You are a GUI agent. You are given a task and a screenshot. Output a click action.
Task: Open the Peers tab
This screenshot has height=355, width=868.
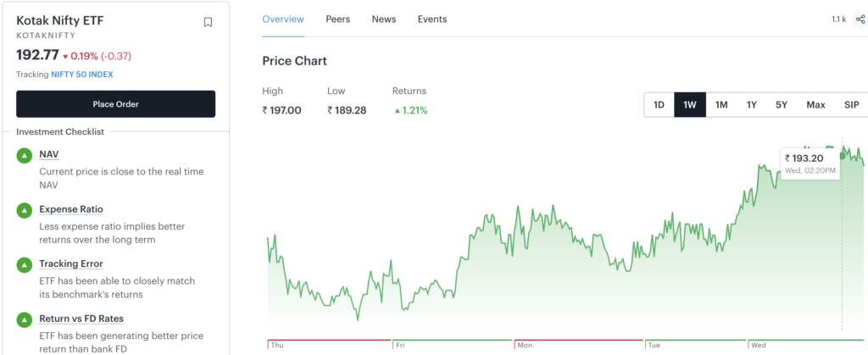pyautogui.click(x=337, y=19)
